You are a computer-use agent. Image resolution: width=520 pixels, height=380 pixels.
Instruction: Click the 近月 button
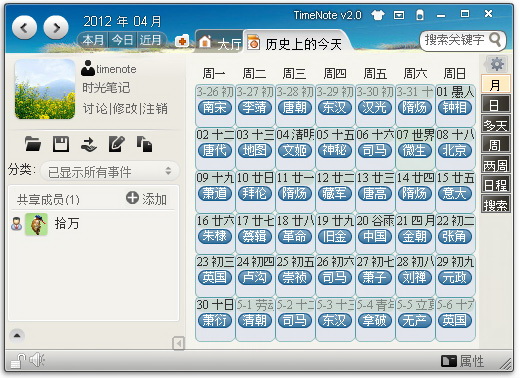point(151,40)
